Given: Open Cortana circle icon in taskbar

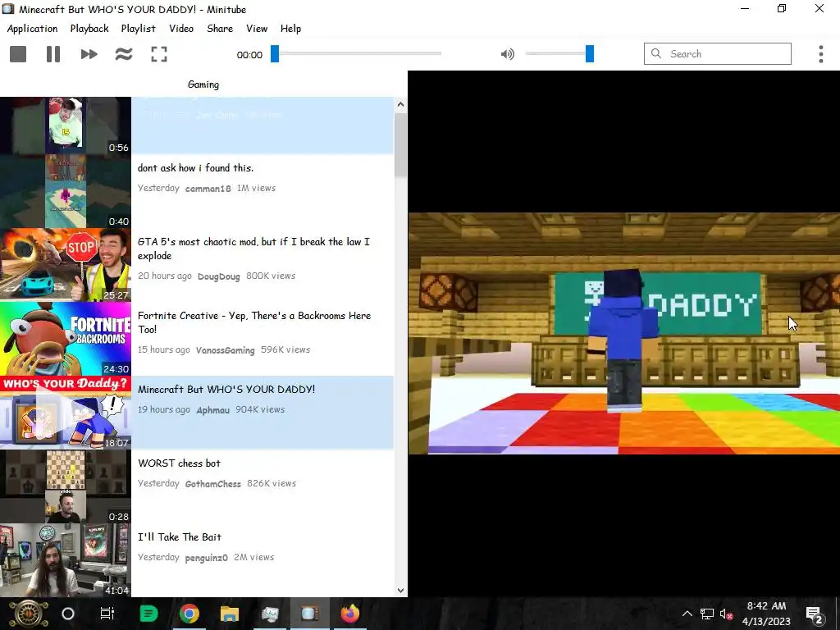Looking at the screenshot, I should coord(68,614).
